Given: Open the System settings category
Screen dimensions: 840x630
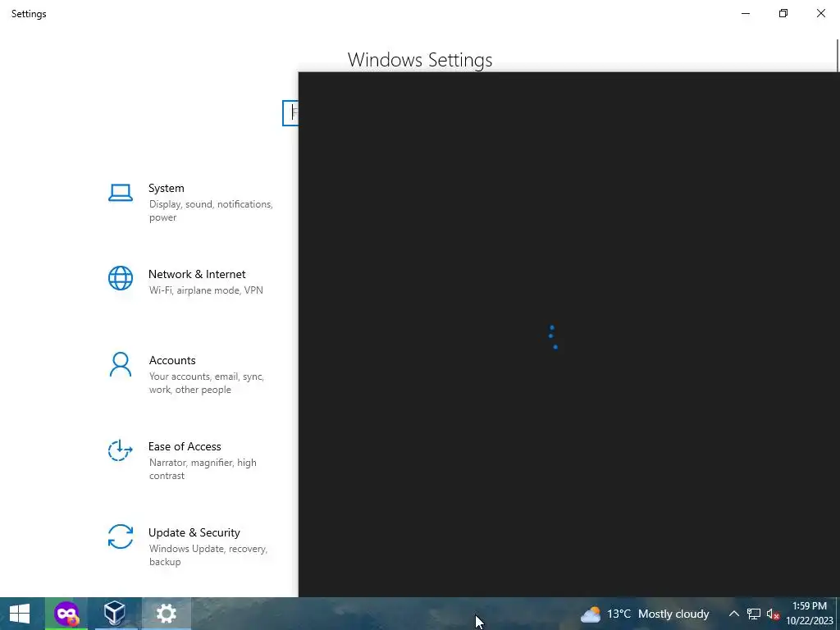Looking at the screenshot, I should coord(191,202).
